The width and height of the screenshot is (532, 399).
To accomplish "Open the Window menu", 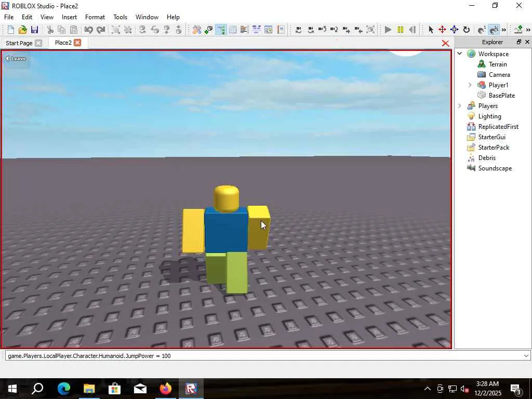I will [x=147, y=17].
